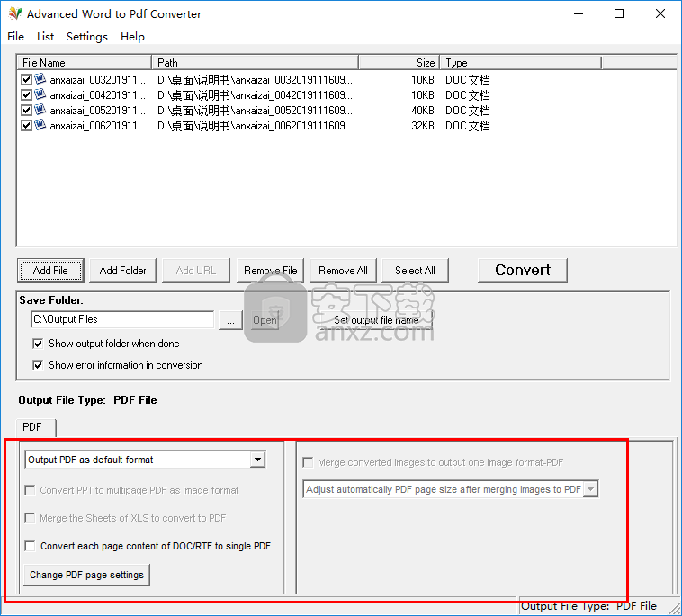Sort by File Name column header
The image size is (682, 616).
click(84, 63)
